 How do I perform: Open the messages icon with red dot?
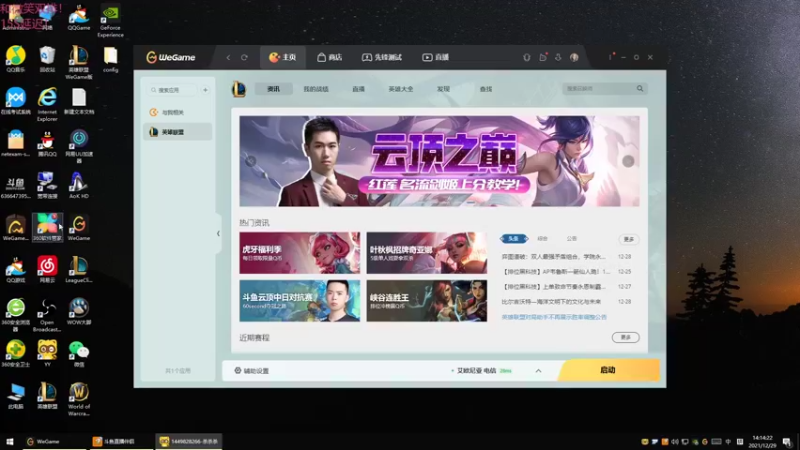(x=543, y=57)
